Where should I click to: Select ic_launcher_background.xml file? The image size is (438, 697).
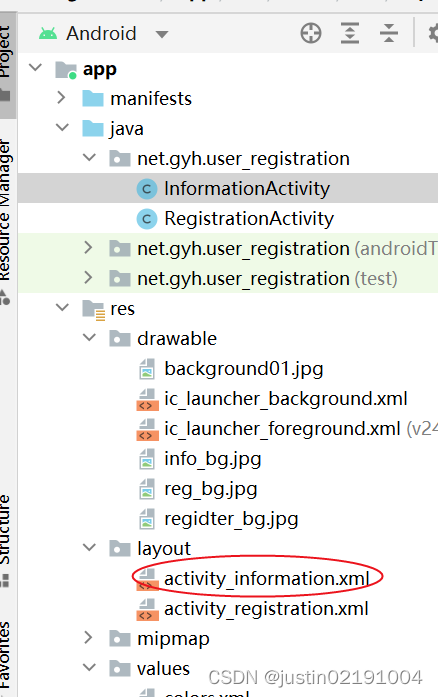285,399
